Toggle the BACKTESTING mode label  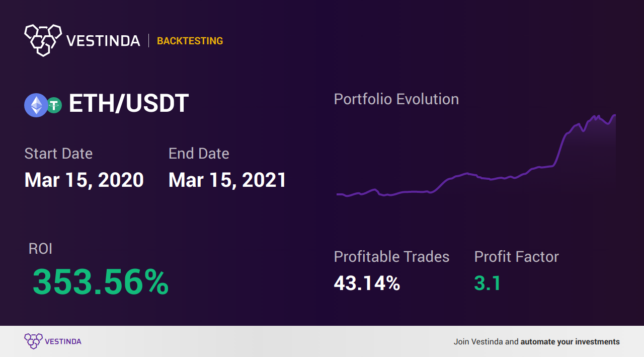(x=190, y=41)
